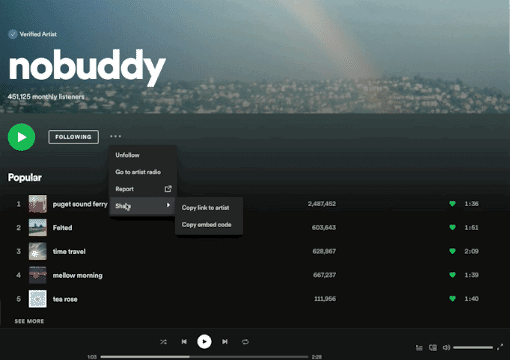Click Copy link to artist

209,208
